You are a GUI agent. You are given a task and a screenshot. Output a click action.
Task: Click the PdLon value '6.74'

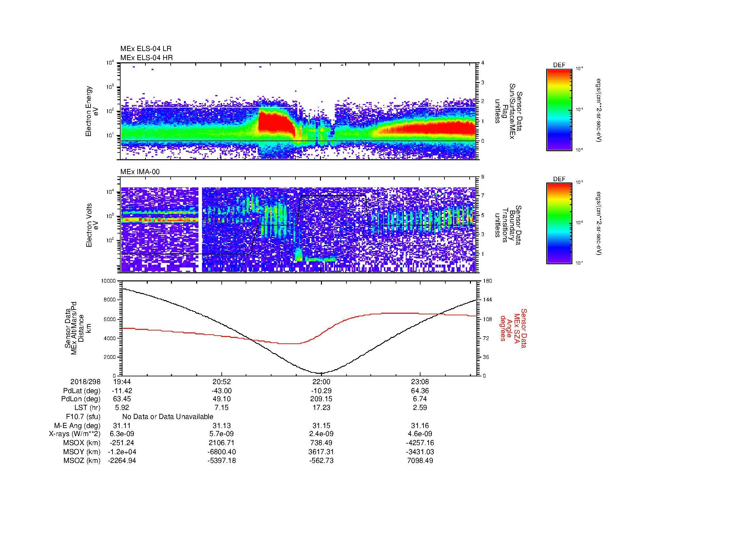pos(420,399)
